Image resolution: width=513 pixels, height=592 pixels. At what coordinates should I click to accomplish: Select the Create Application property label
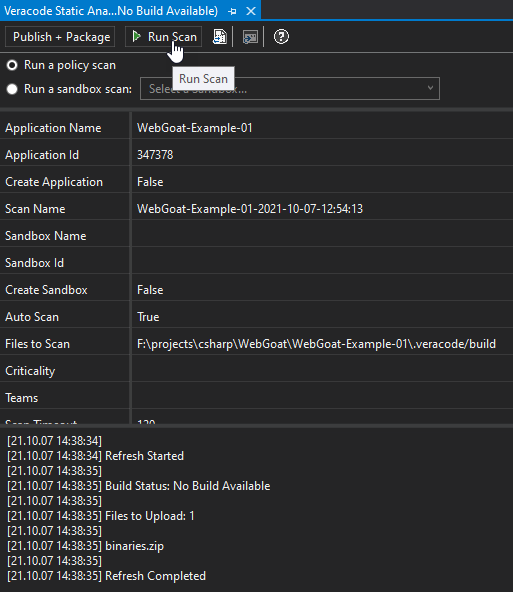pos(54,182)
